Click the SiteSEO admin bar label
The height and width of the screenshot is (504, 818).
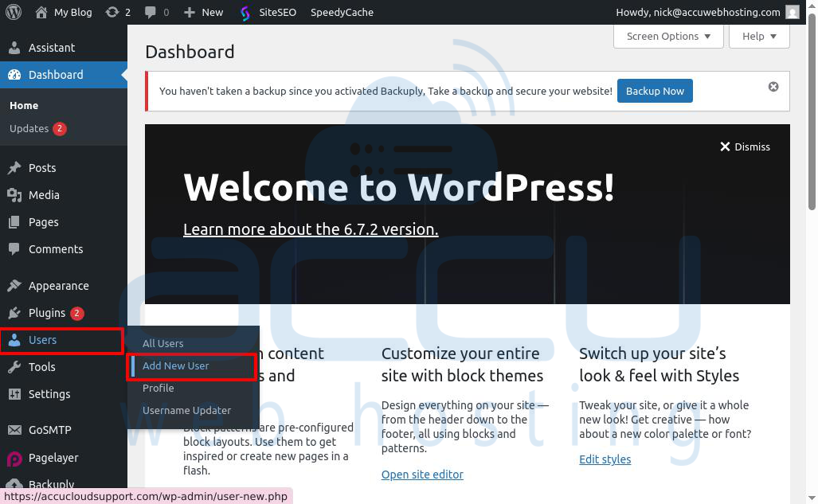(x=277, y=12)
